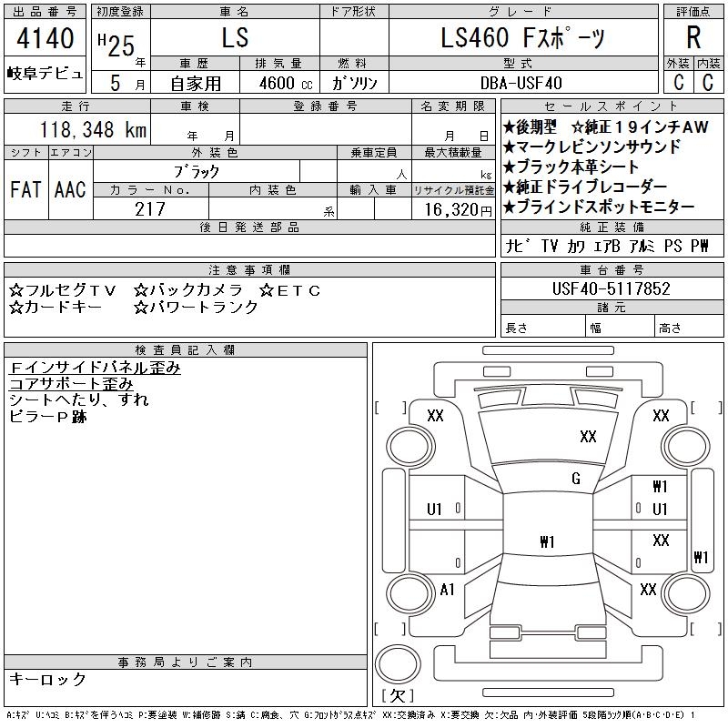Select the 事務局よりご案内 header
The image size is (728, 728).
pyautogui.click(x=186, y=662)
